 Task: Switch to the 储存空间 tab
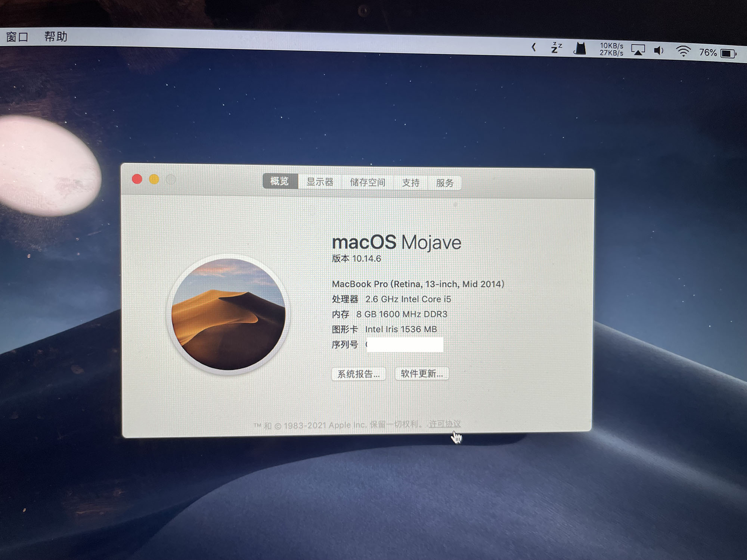[368, 182]
